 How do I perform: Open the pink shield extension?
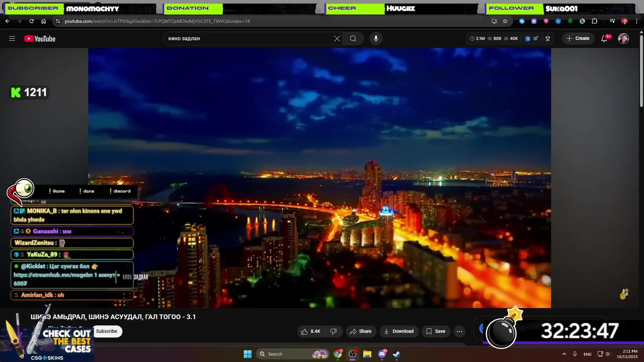click(x=546, y=21)
